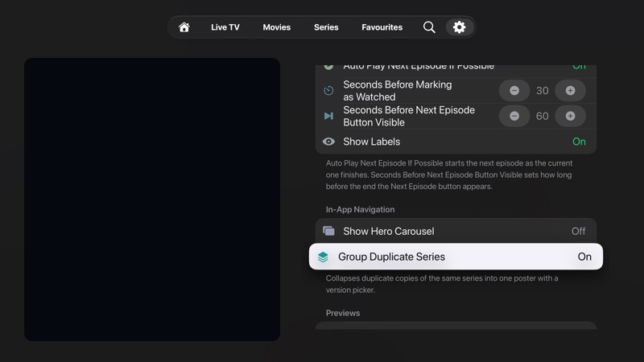Increase Seconds Before Next Episode Button Visible
Image resolution: width=644 pixels, height=362 pixels.
click(570, 116)
